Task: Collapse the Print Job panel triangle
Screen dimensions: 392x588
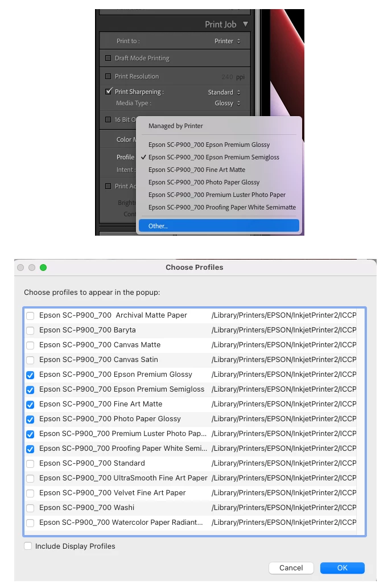Action: (245, 24)
